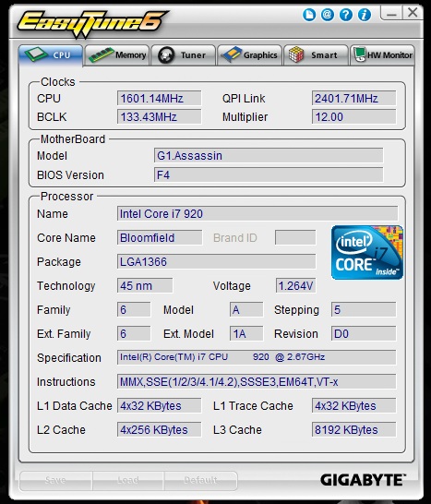Go to the HW Monitor tab
The image size is (431, 504).
tap(382, 55)
